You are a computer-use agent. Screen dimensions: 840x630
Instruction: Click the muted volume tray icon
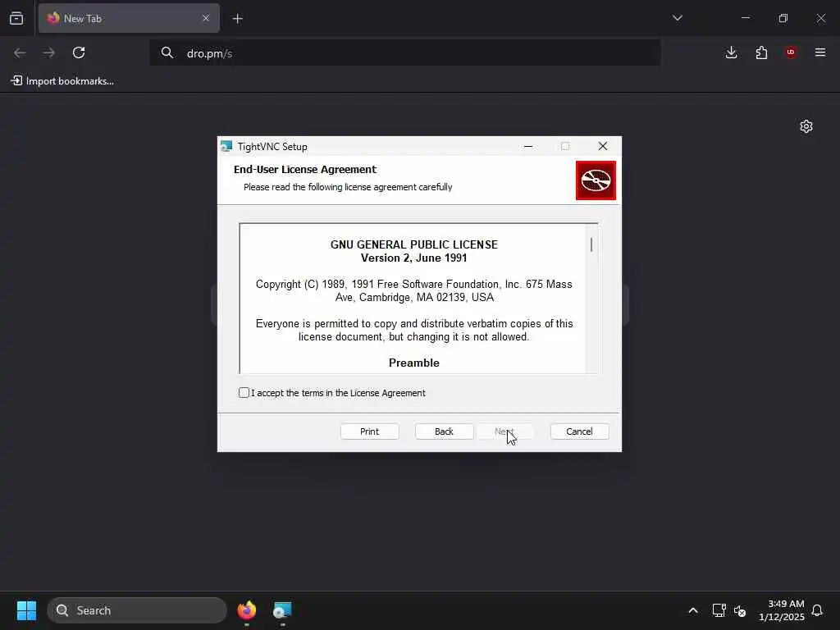tap(740, 610)
